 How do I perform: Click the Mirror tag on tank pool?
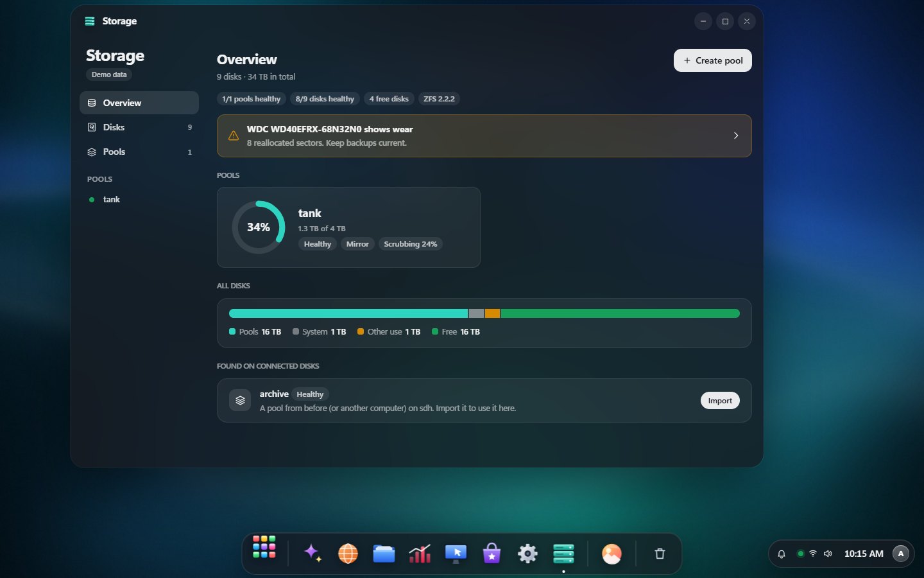point(357,244)
